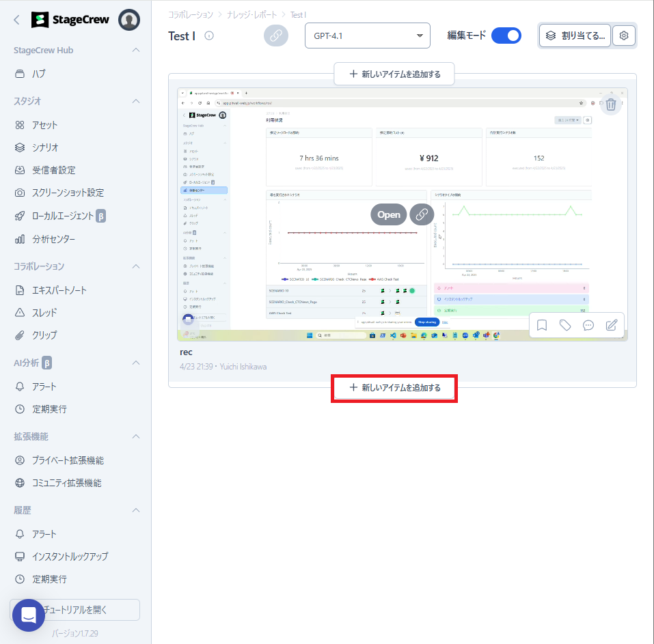Screen dimensions: 654x644
Task: Click the info icon beside Test I
Action: pos(209,36)
